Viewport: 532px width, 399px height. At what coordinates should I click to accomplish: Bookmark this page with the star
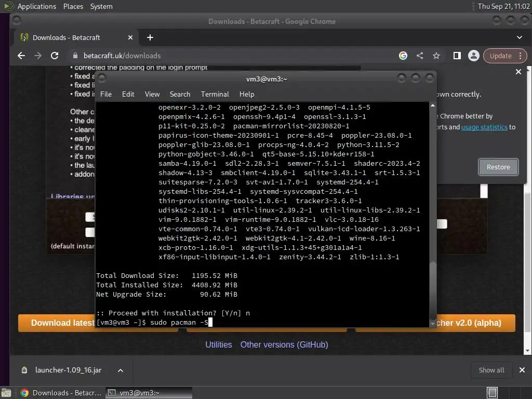tap(436, 56)
